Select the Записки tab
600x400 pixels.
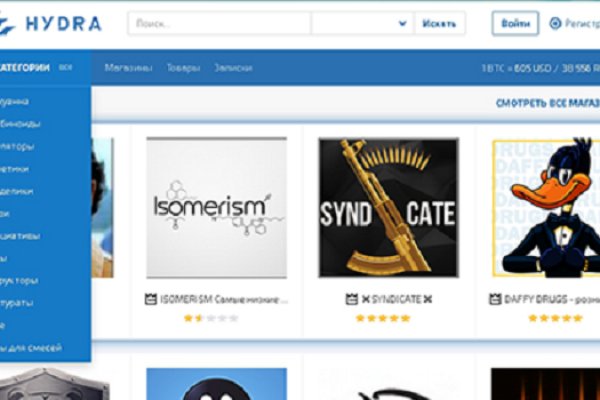pos(233,68)
